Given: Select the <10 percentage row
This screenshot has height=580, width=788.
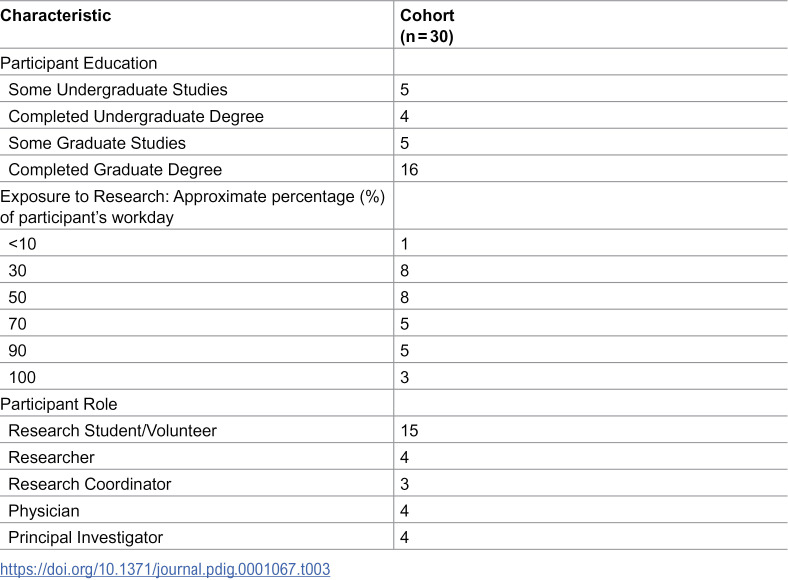Looking at the screenshot, I should point(394,243).
